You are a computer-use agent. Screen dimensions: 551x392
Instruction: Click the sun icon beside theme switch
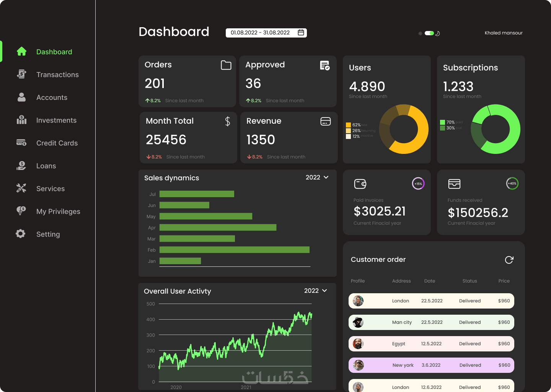420,33
